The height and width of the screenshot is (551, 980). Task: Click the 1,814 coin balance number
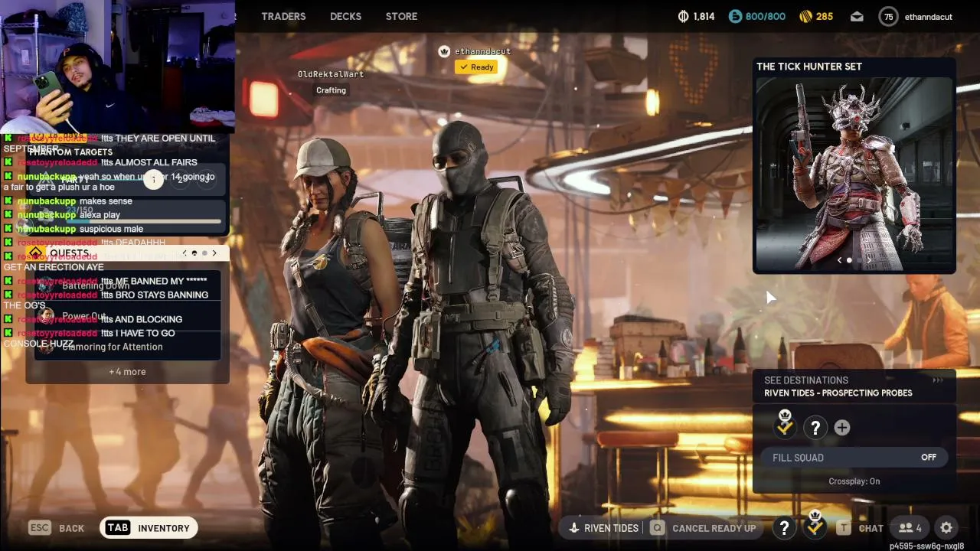pyautogui.click(x=704, y=16)
